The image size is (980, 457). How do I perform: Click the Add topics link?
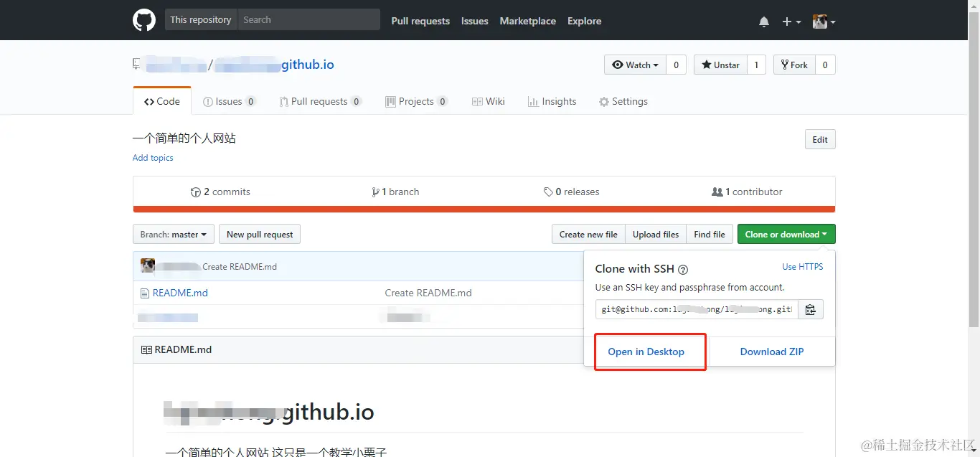(153, 158)
